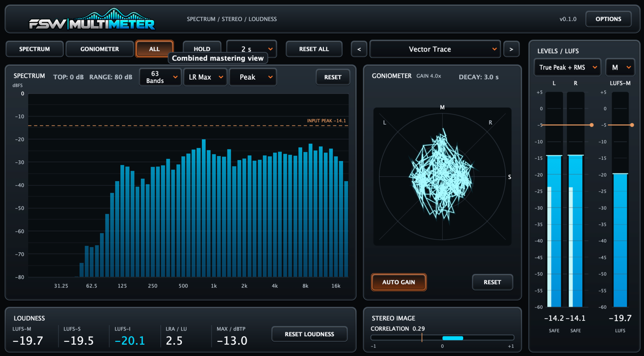This screenshot has height=356, width=644.
Task: Open the M loudness type dropdown
Action: coord(620,67)
